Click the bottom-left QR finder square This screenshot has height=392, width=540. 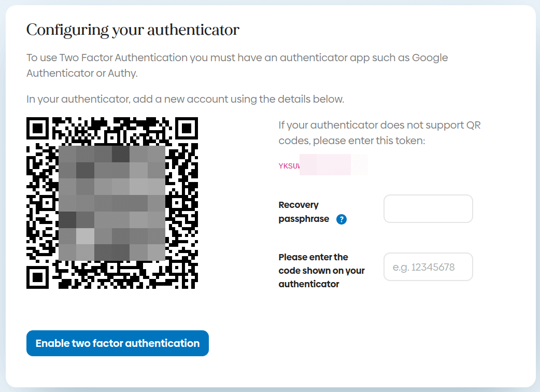tap(38, 277)
